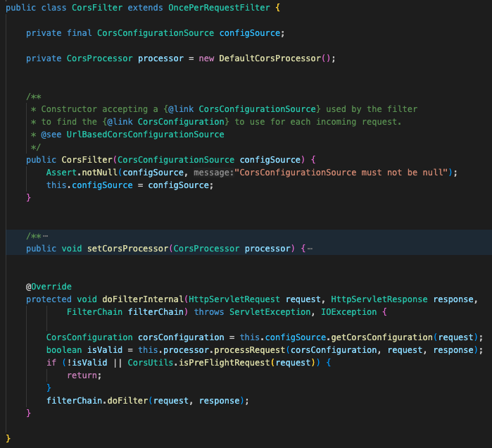This screenshot has width=492, height=448.
Task: Click the string "CorsConfigurationSource must not be null"
Action: 341,173
